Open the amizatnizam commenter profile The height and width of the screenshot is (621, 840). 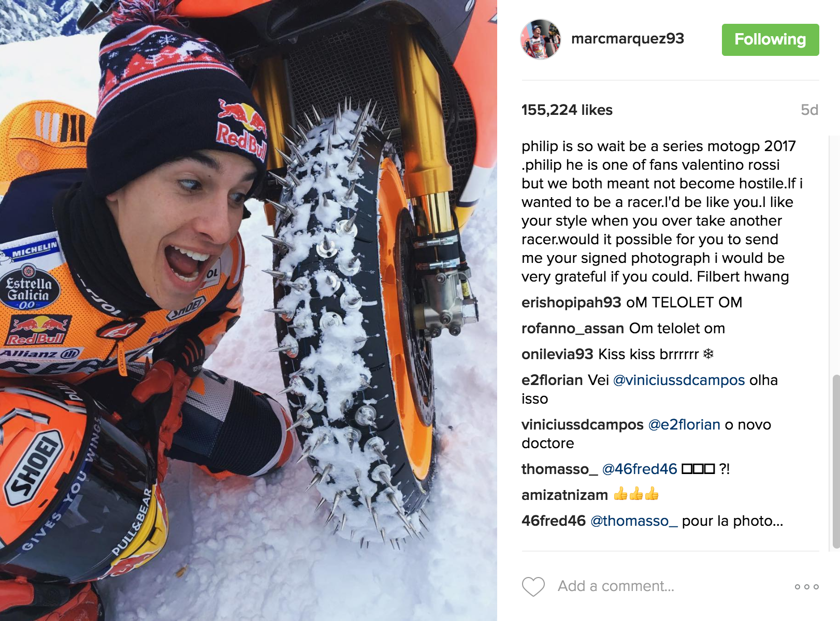(x=564, y=495)
